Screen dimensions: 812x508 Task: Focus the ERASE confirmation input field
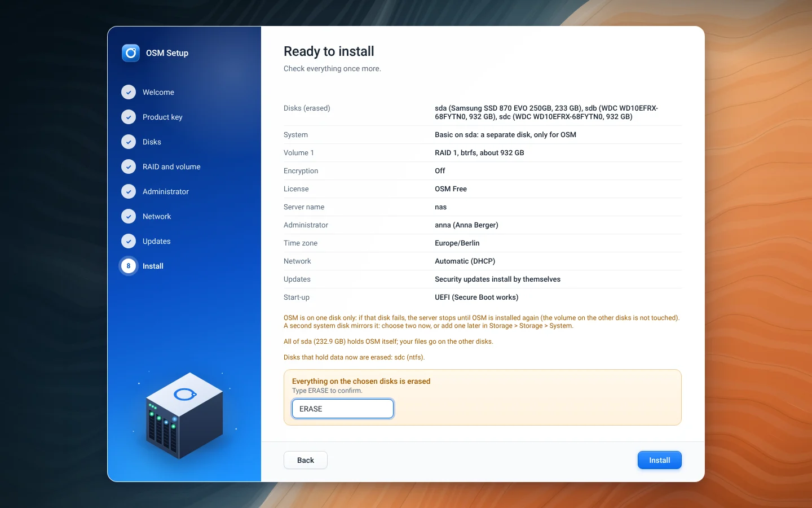click(x=343, y=409)
